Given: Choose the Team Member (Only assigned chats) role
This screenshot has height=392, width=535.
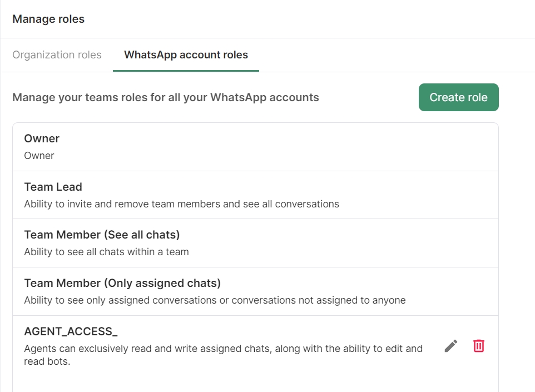Looking at the screenshot, I should (x=122, y=283).
